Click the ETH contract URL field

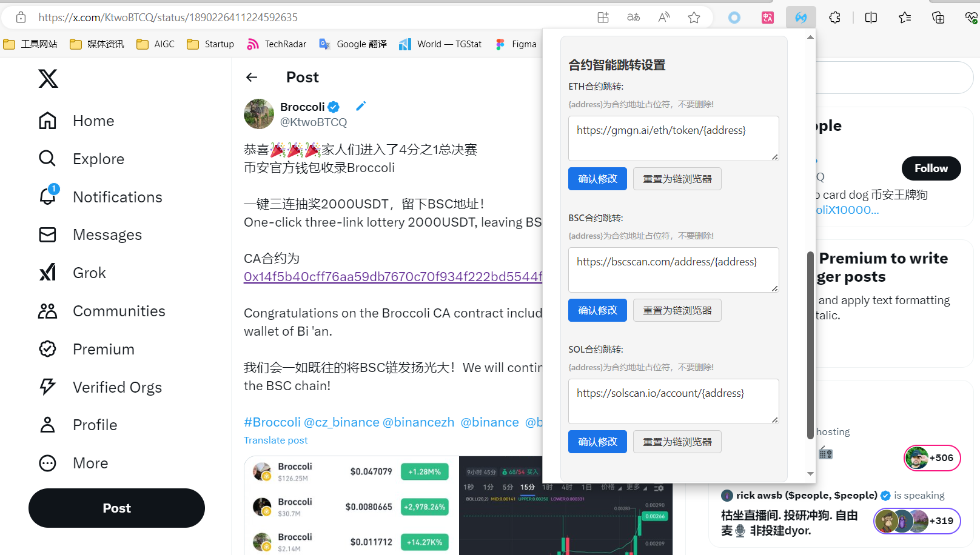pyautogui.click(x=673, y=138)
